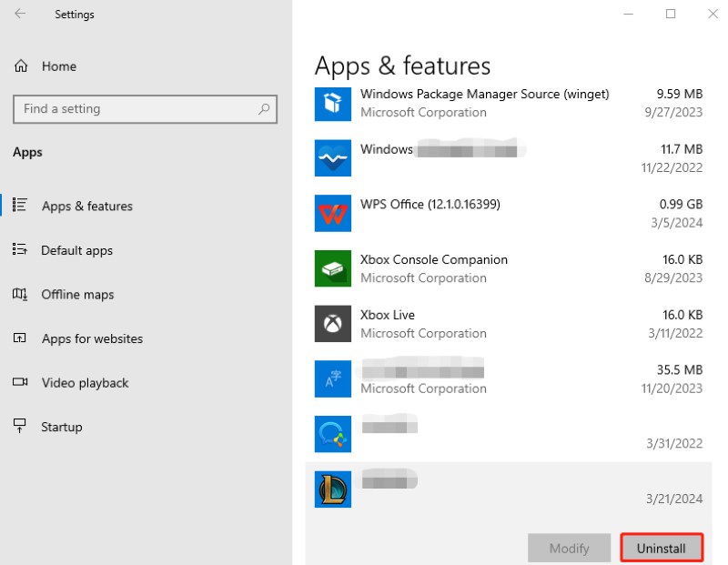Click the Startup icon in sidebar

click(x=19, y=425)
